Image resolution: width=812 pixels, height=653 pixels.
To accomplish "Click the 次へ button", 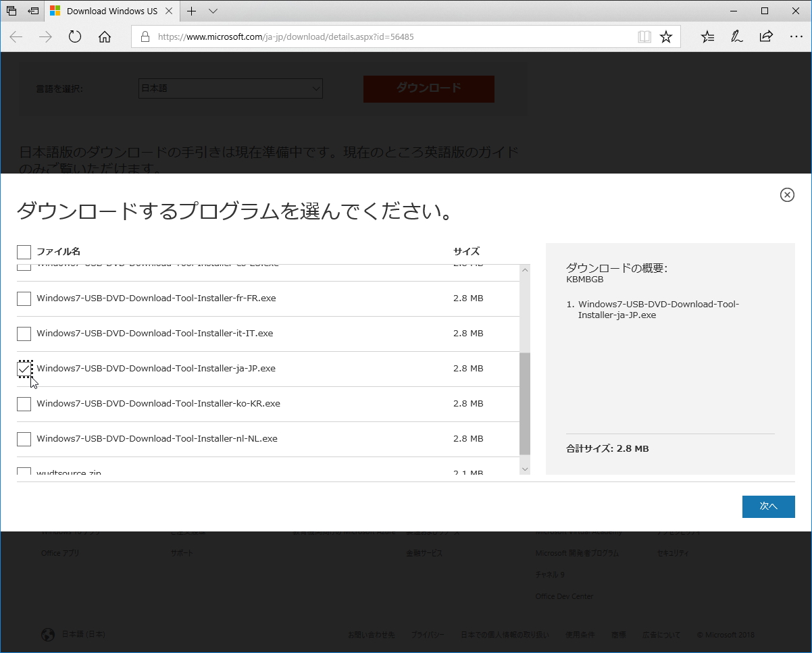I will coord(768,506).
